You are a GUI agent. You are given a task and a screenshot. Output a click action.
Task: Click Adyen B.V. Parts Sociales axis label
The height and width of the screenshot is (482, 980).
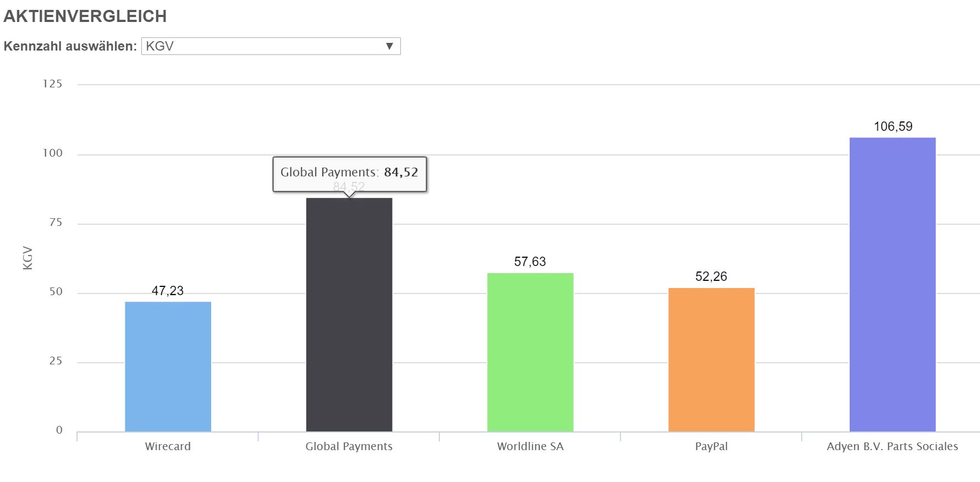click(x=893, y=446)
